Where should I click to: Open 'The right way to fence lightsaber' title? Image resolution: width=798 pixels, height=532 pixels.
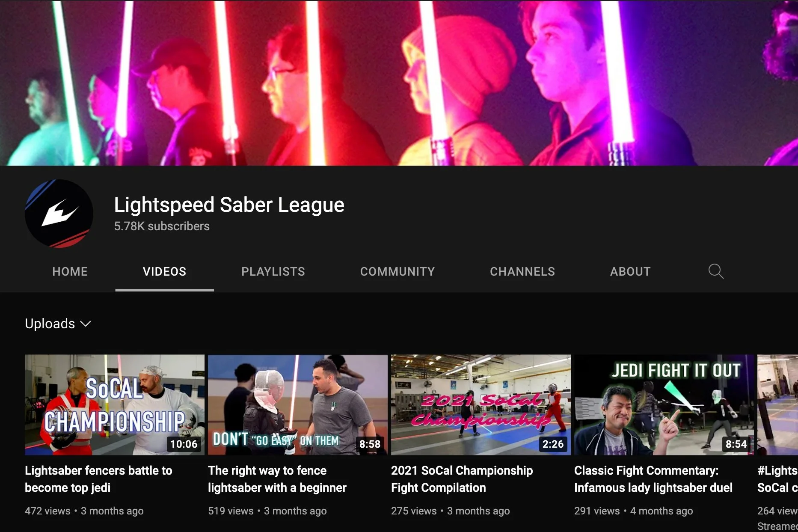277,479
